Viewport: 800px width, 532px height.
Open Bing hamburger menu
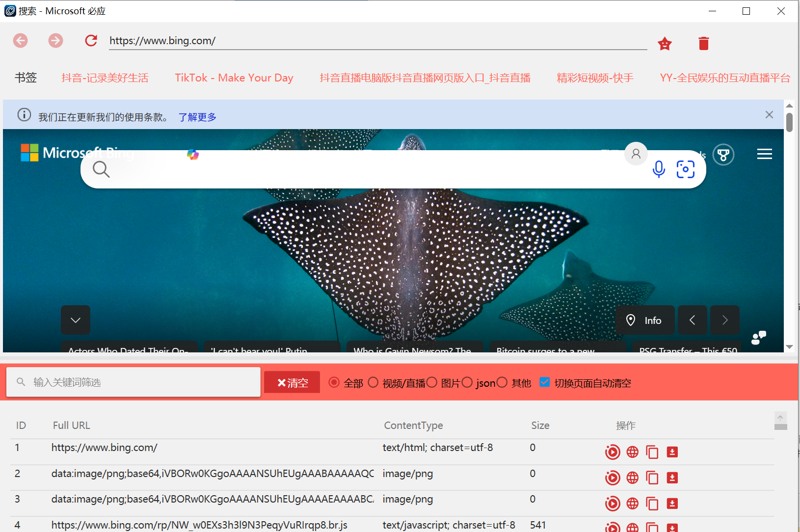(764, 154)
